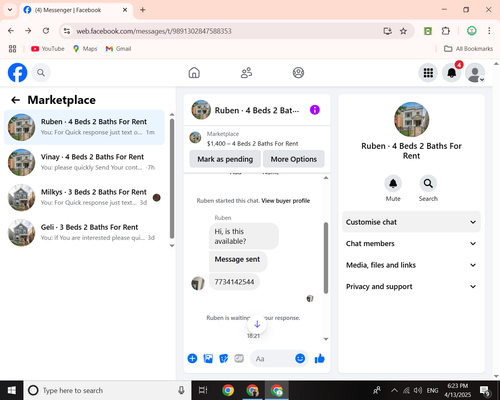Open Gmail bookmark
500x400 pixels.
point(118,49)
